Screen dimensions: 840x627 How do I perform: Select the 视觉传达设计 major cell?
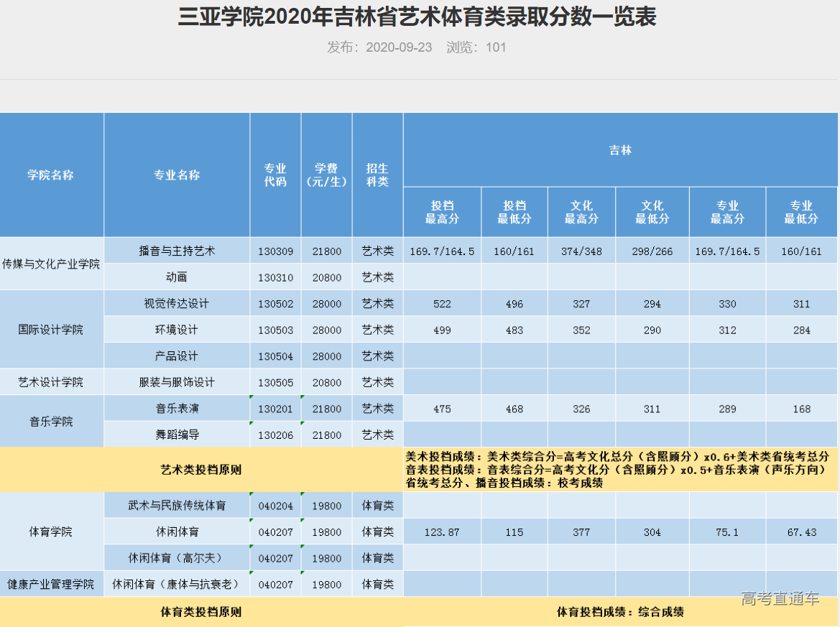pyautogui.click(x=177, y=304)
